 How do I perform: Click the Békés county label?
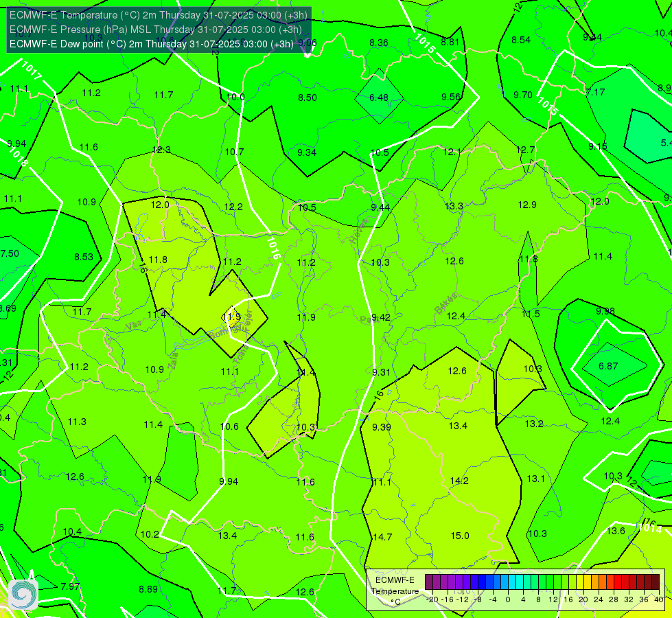[445, 304]
